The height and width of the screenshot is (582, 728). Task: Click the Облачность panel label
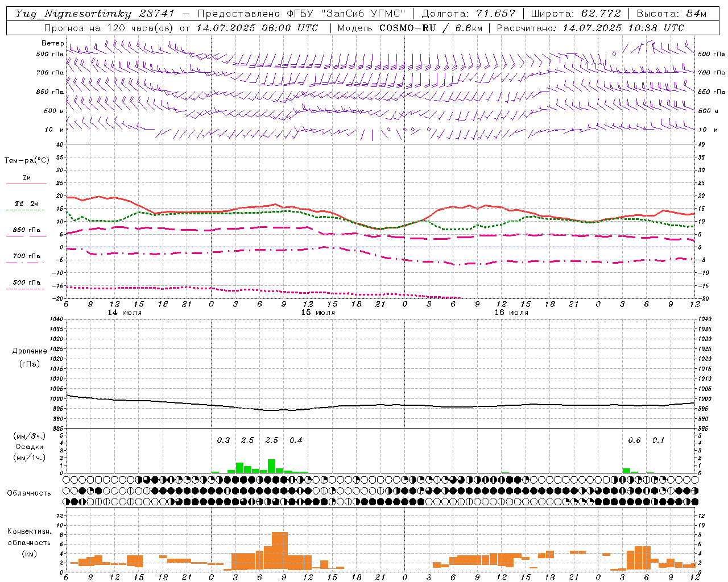[x=29, y=493]
